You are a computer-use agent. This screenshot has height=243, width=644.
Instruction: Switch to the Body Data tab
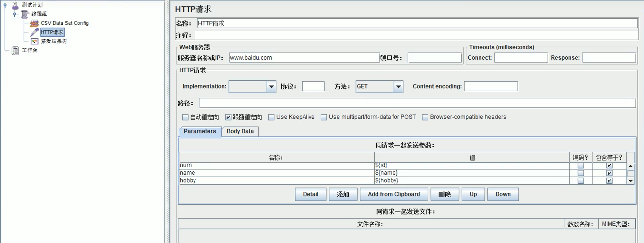pos(240,131)
